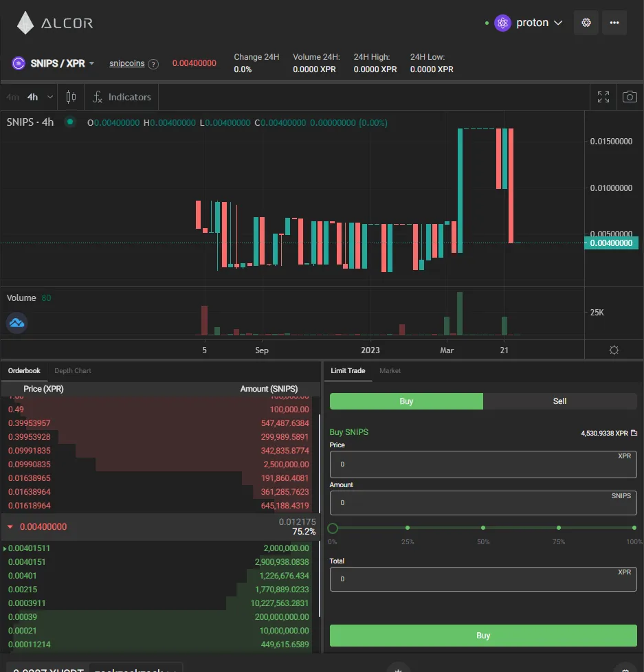Switch to the Orderbook tab
This screenshot has width=644, height=672.
24,371
